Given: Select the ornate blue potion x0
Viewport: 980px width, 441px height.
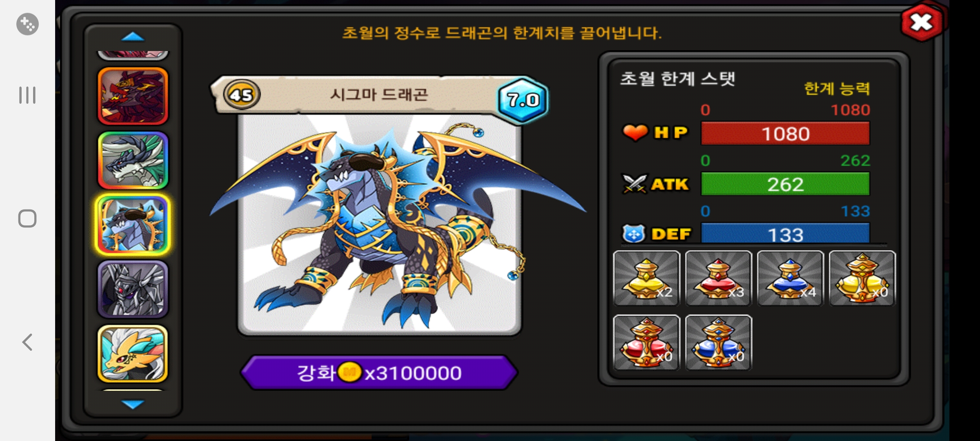Looking at the screenshot, I should click(x=719, y=343).
